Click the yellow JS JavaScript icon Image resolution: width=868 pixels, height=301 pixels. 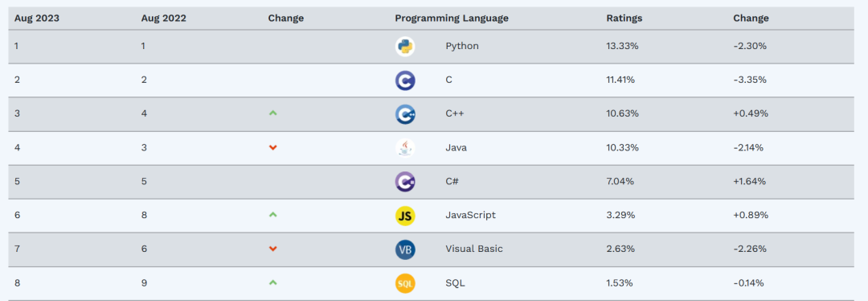(x=405, y=215)
